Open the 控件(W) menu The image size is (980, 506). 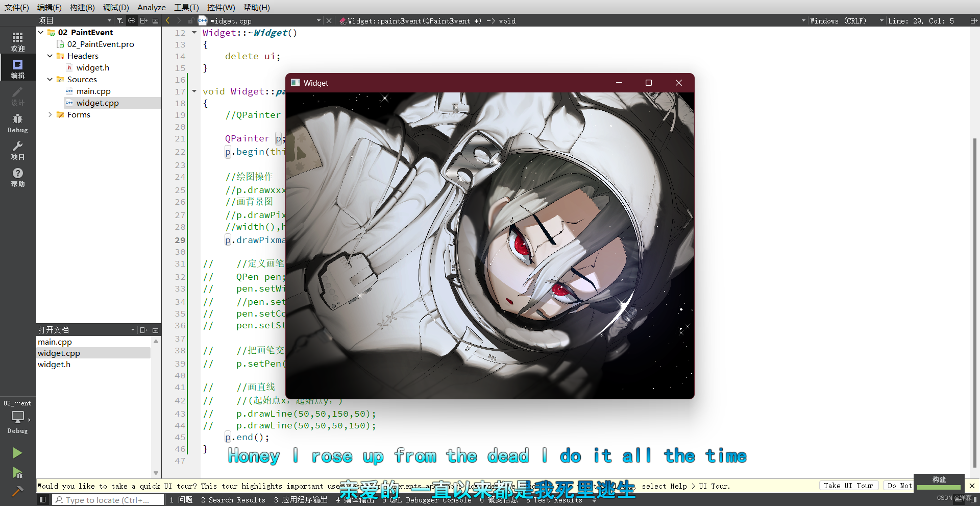[x=221, y=7]
